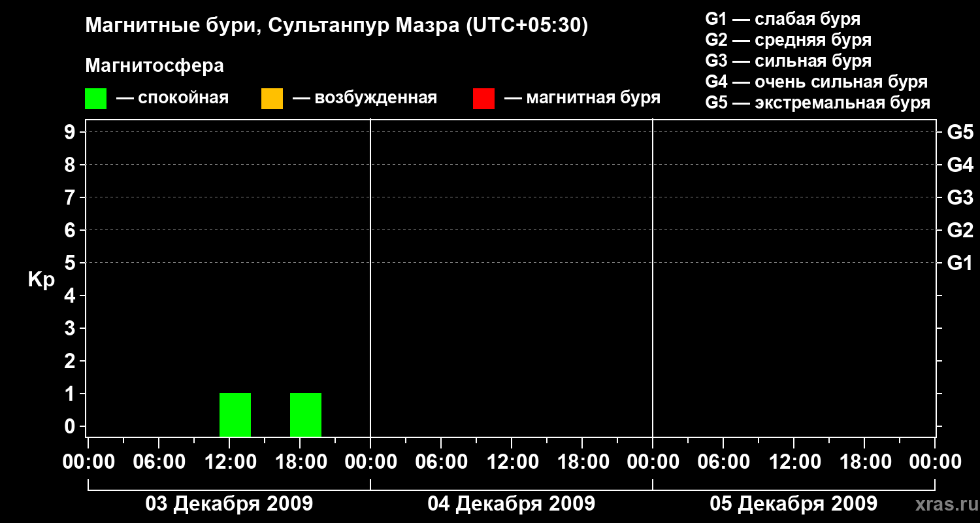Click the '— магнитная буря' legend label
The height and width of the screenshot is (523, 980).
click(x=583, y=98)
